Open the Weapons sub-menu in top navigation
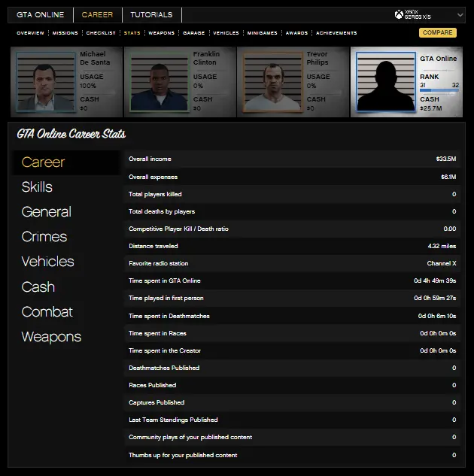 [162, 33]
